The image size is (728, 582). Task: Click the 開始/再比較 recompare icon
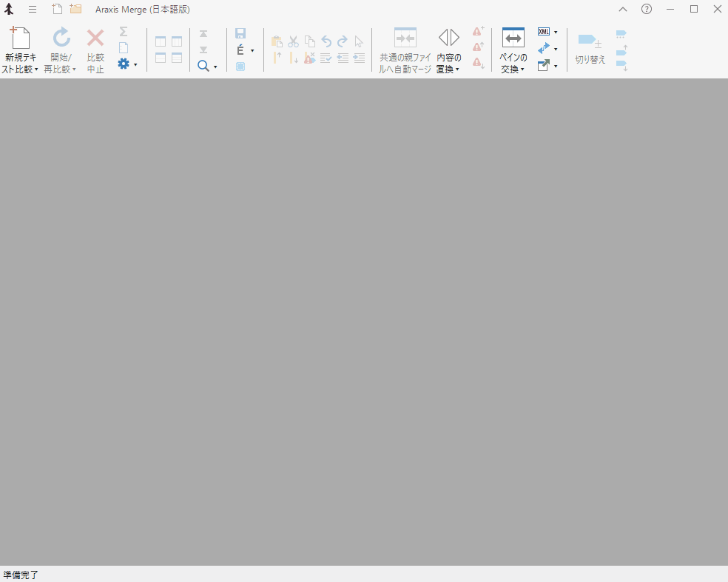pyautogui.click(x=61, y=38)
